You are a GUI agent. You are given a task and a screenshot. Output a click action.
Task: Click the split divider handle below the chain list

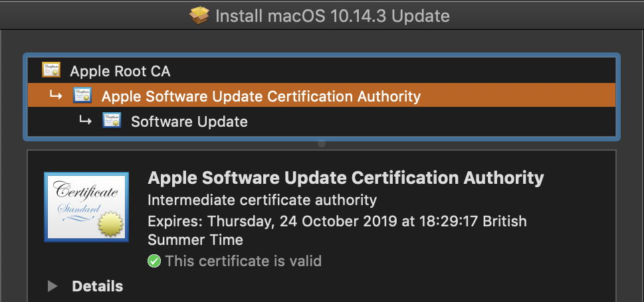coord(322,143)
